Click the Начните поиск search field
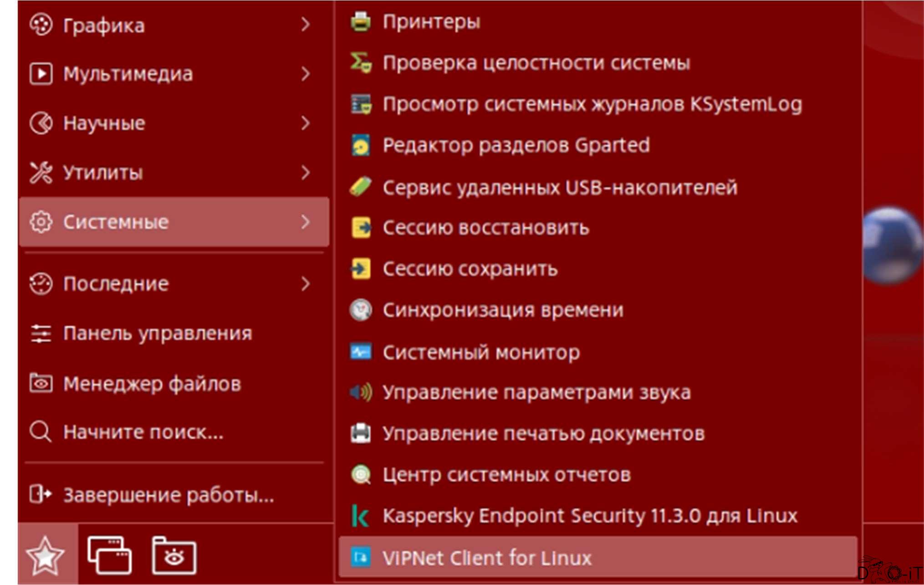 pos(143,432)
